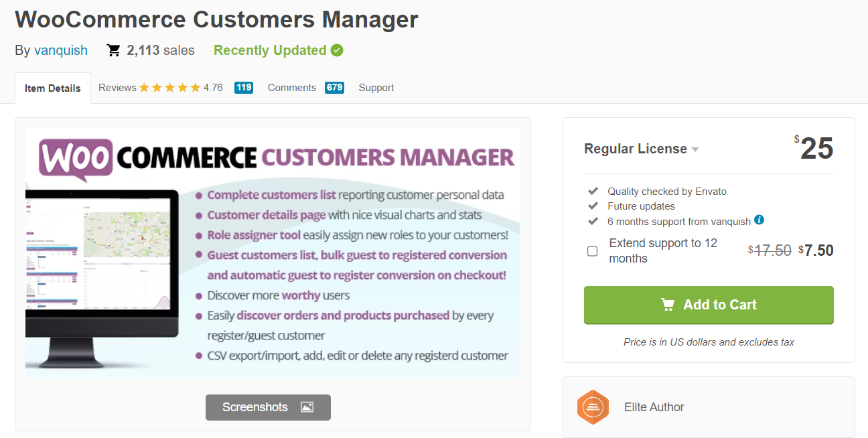This screenshot has width=868, height=438.
Task: Expand the Regular License dropdown arrow
Action: click(695, 149)
